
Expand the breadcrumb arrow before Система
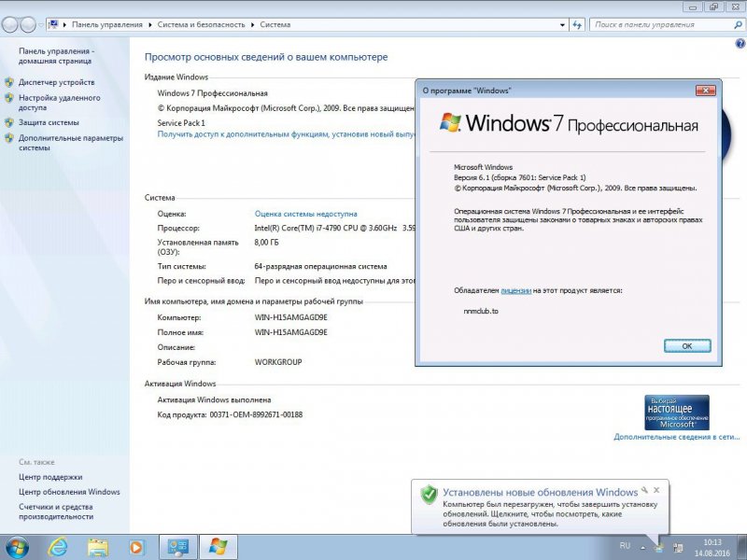252,25
